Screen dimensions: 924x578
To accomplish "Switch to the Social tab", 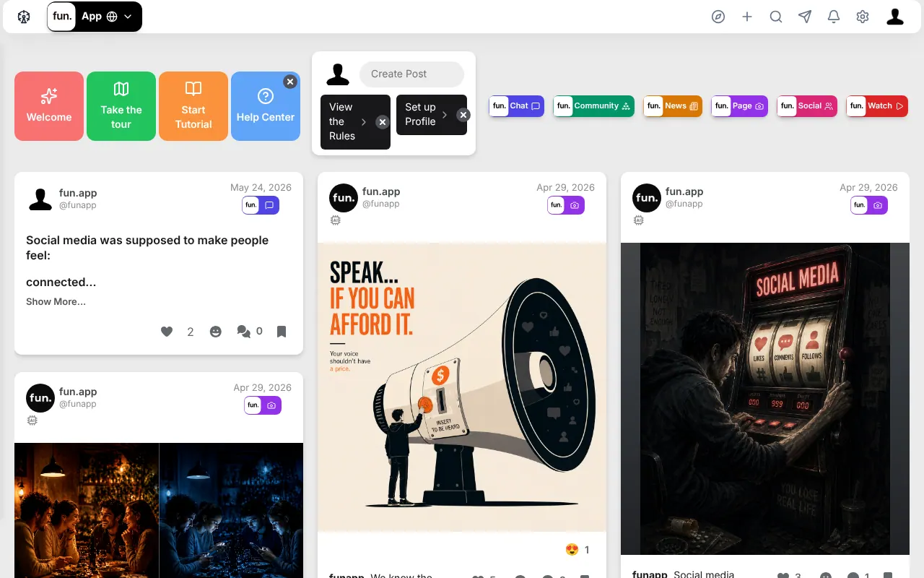I will point(807,106).
